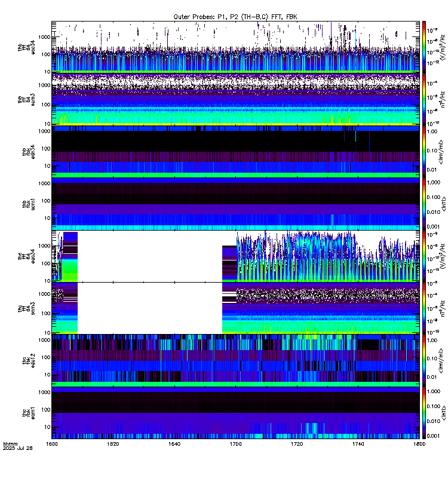Select the 1600 time tick label
The image size is (448, 478).
pos(51,444)
